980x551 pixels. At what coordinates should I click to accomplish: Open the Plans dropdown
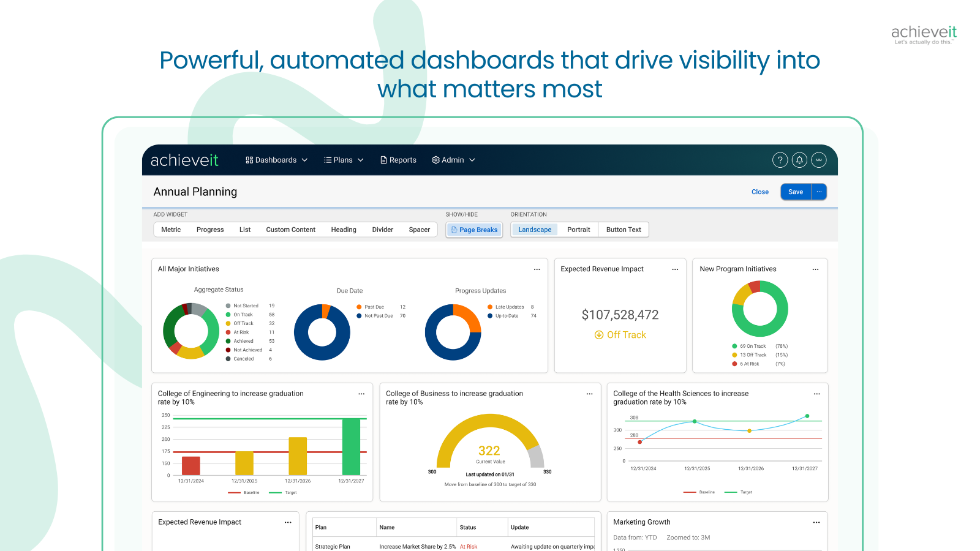click(343, 160)
